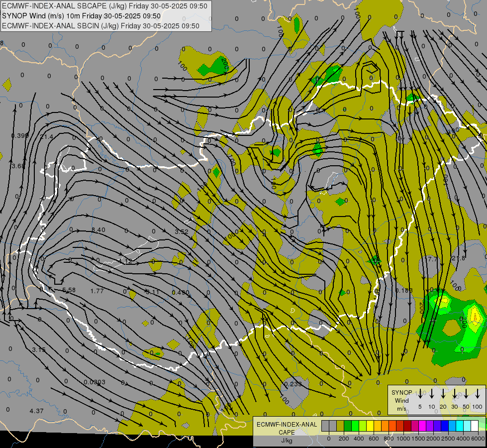Screen dimensions: 487x448
Task: Click the 2500 tick label in CAPE legend
Action: (x=448, y=439)
